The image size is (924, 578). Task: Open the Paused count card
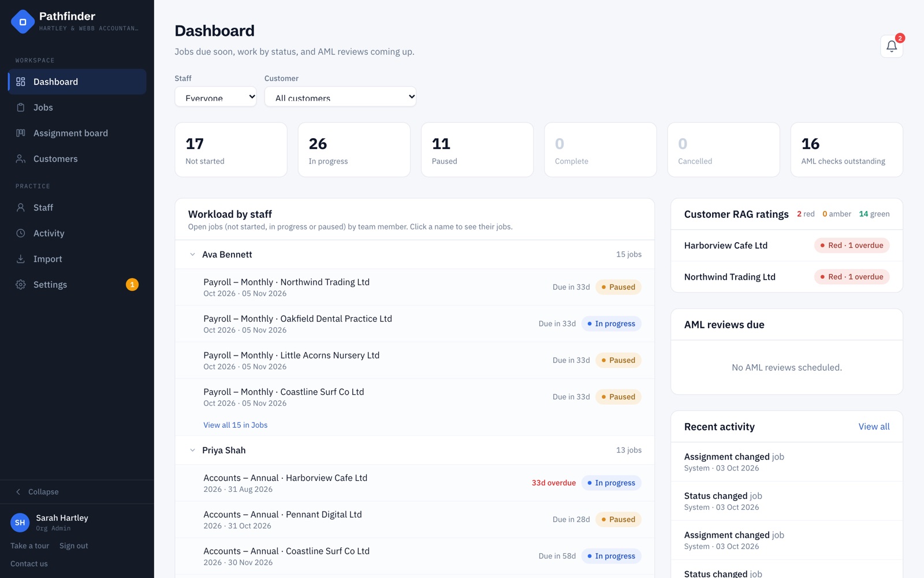tap(477, 150)
